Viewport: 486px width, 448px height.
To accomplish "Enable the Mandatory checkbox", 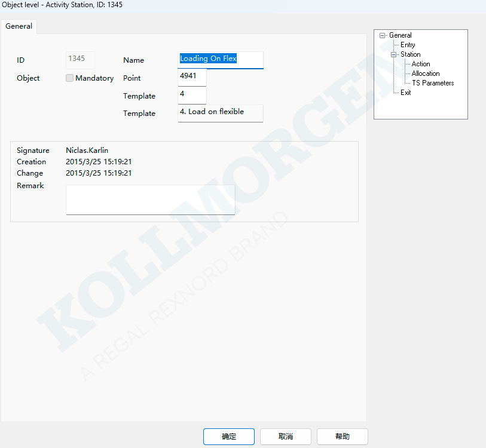I will click(70, 78).
